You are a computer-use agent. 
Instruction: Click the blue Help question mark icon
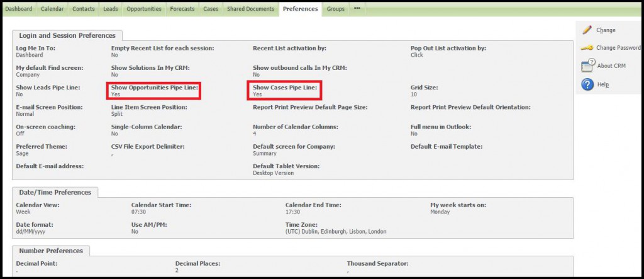click(587, 84)
